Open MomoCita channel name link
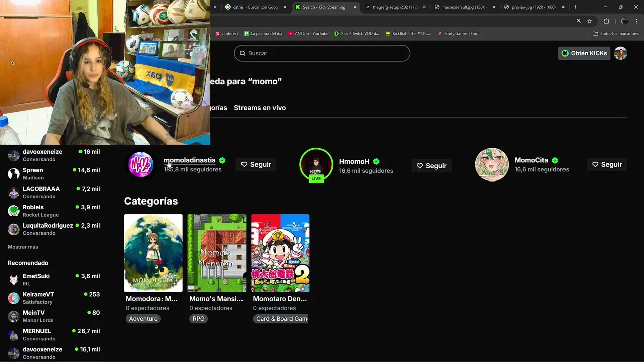644x362 pixels. pos(531,160)
